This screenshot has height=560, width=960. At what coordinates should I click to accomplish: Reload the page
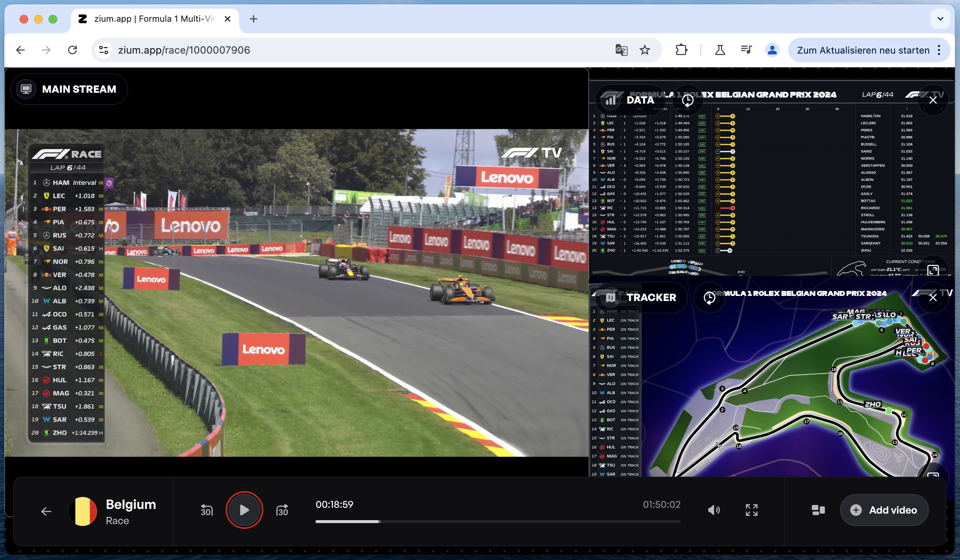(x=72, y=50)
